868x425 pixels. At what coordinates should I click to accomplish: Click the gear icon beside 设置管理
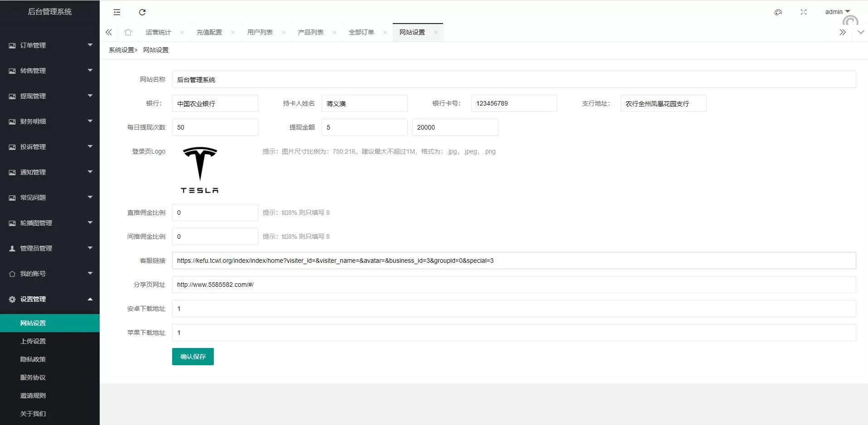point(11,299)
